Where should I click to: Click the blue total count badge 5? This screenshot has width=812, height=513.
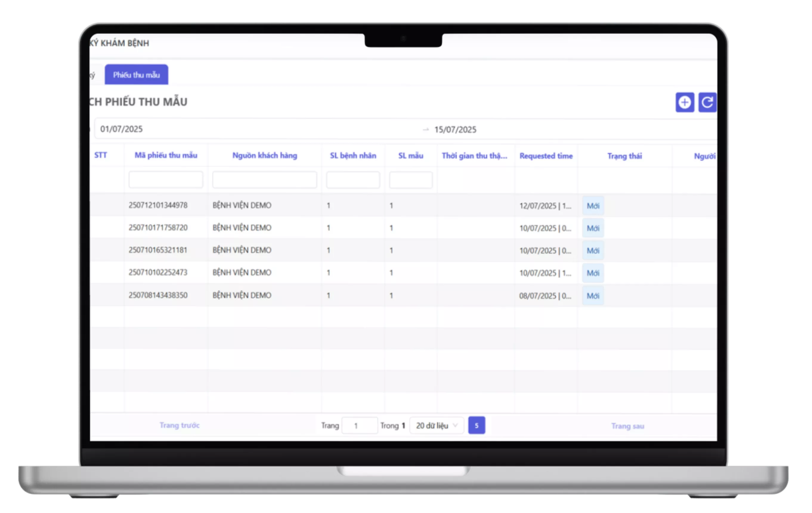pyautogui.click(x=477, y=425)
